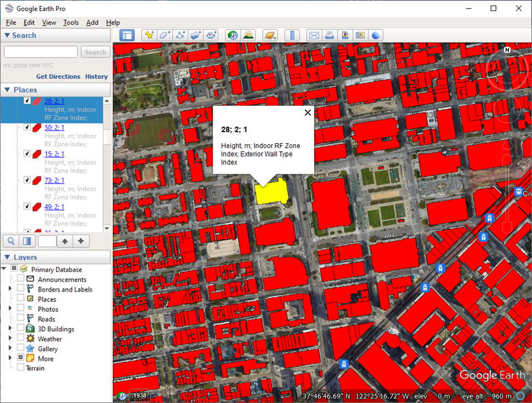
Task: Record a tour with the toolbar icon
Action: pos(211,35)
